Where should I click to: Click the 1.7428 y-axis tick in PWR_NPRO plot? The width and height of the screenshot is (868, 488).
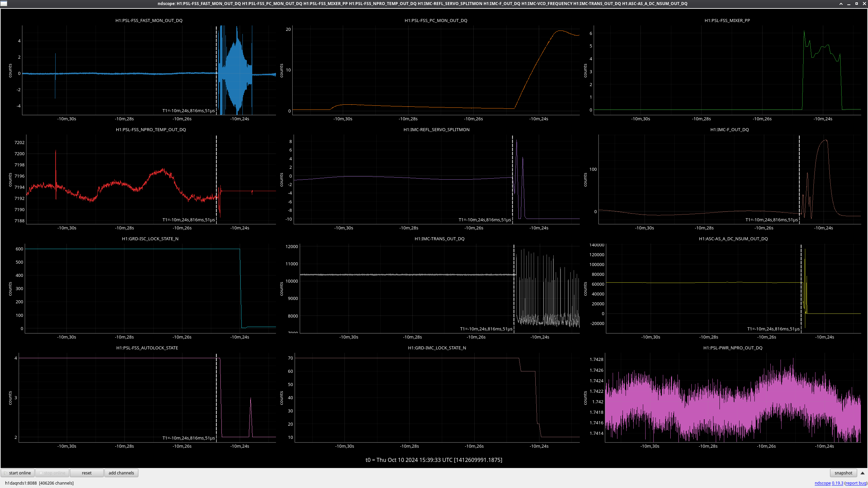pos(597,359)
